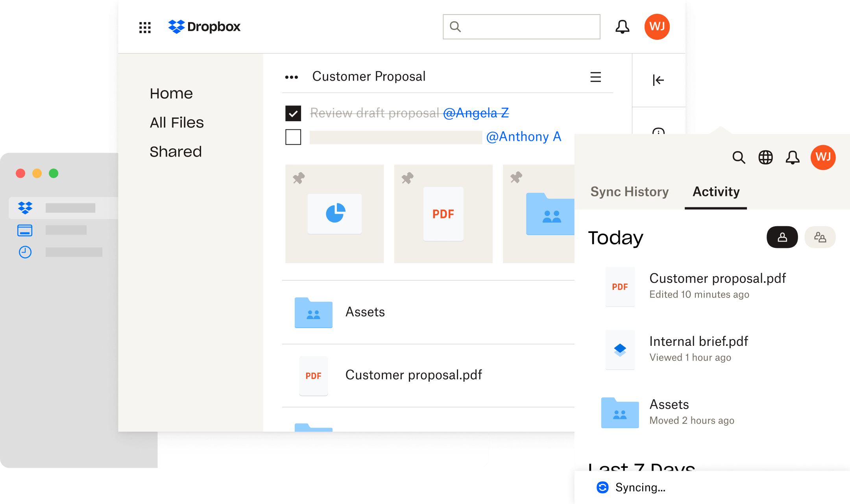Viewport: 850px width, 504px height.
Task: Check the task assigned to @Anthony A
Action: point(293,137)
